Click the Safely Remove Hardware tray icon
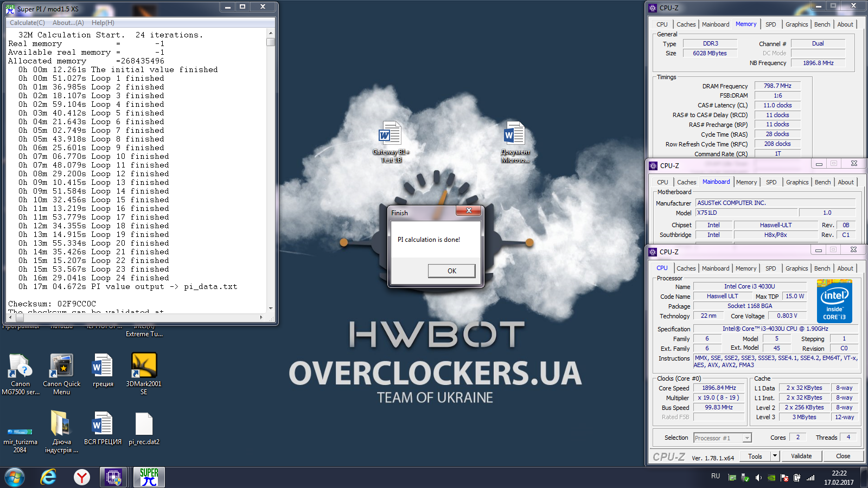This screenshot has width=868, height=488. click(745, 478)
